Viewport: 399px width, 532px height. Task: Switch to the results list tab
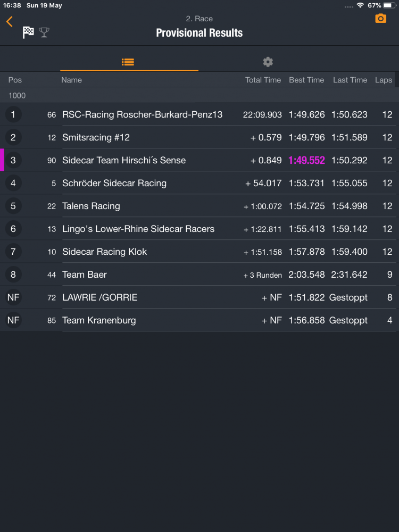pyautogui.click(x=128, y=62)
